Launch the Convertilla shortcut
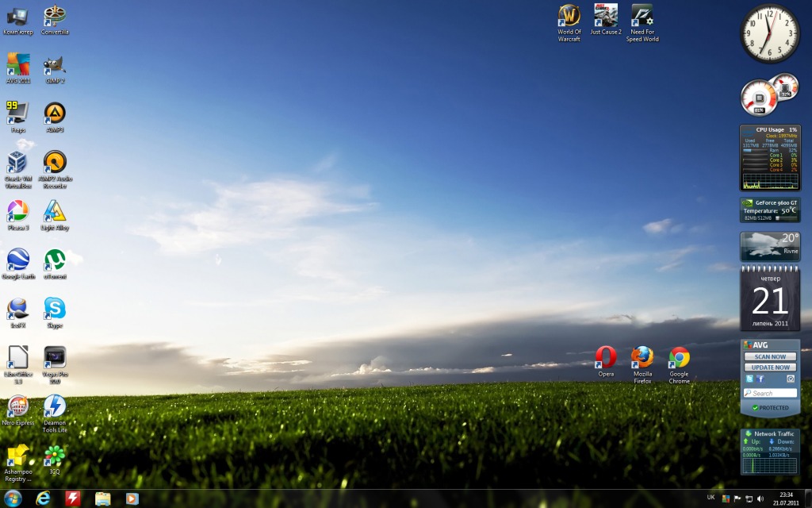The height and width of the screenshot is (508, 812). point(55,21)
